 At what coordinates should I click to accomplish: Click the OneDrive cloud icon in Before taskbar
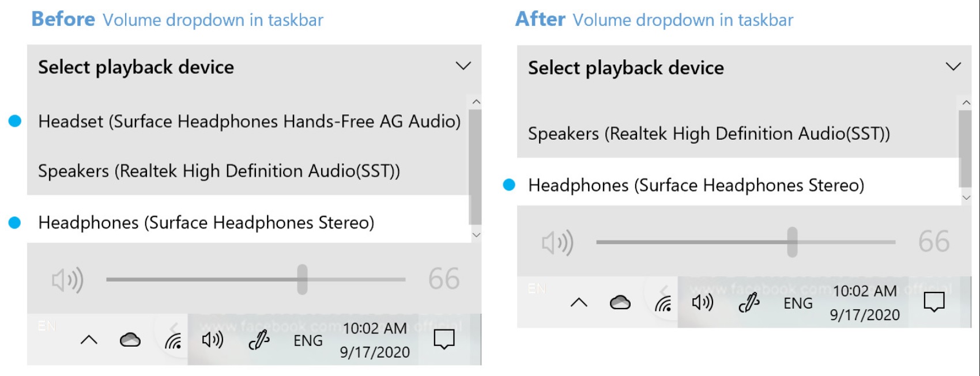point(130,340)
